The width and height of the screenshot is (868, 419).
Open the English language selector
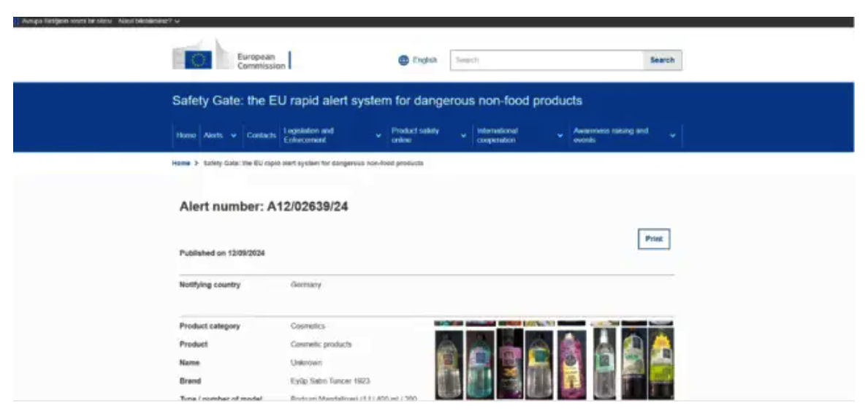(x=418, y=61)
